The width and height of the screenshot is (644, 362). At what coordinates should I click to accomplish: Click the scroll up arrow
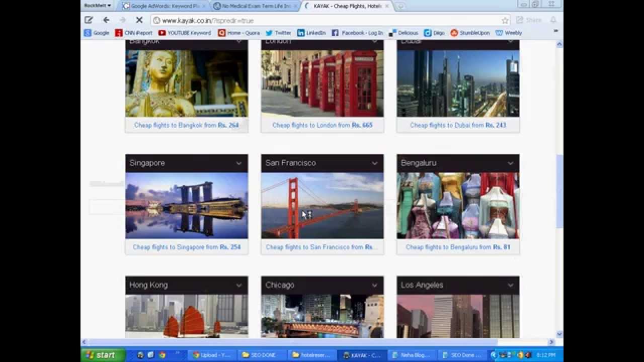pos(559,44)
